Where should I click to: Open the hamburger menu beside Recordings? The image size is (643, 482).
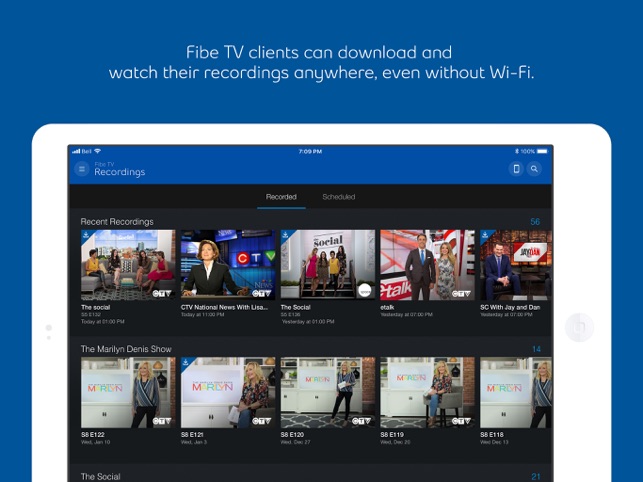pyautogui.click(x=82, y=169)
